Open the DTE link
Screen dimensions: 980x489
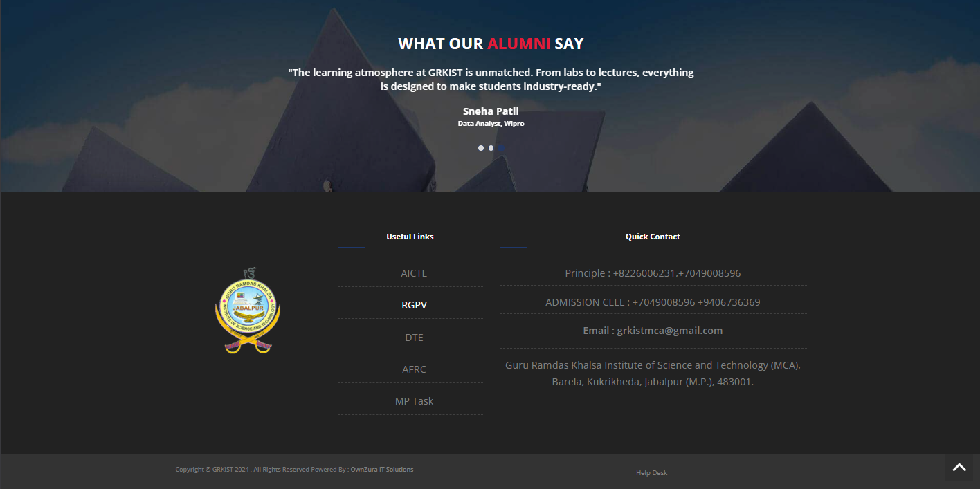pyautogui.click(x=414, y=337)
